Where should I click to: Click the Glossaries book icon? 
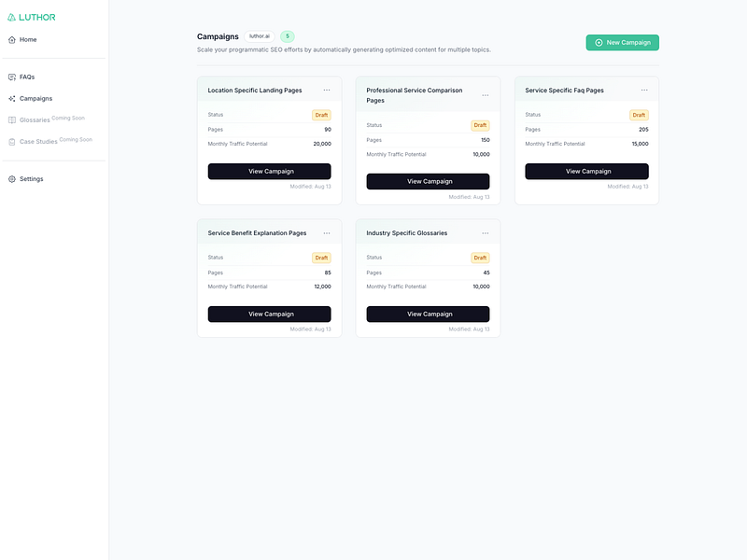click(12, 119)
